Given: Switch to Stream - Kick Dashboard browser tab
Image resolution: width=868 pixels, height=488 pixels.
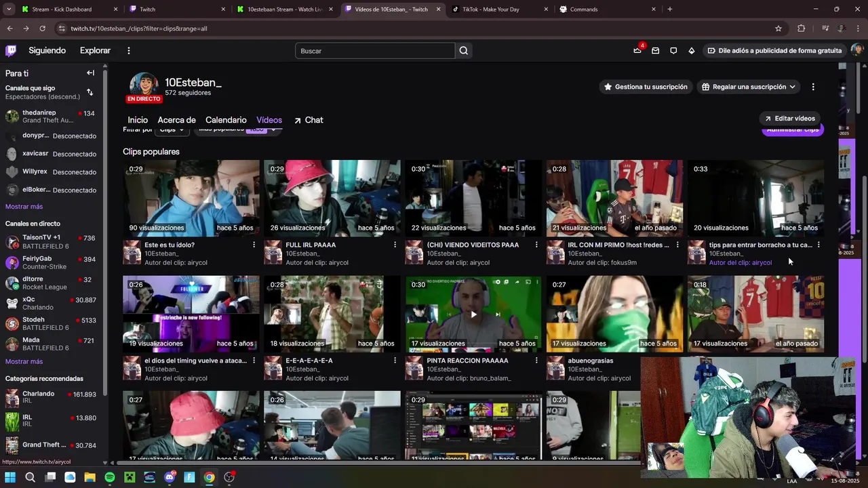Looking at the screenshot, I should pos(70,9).
